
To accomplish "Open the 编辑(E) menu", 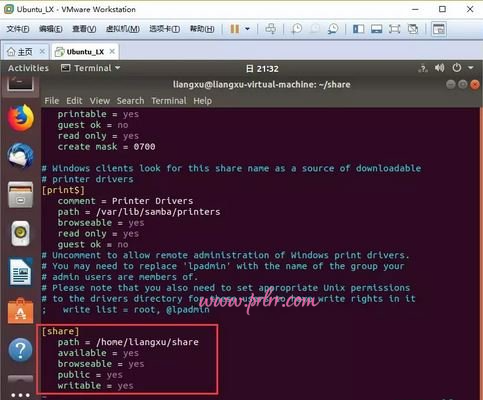I will 51,29.
